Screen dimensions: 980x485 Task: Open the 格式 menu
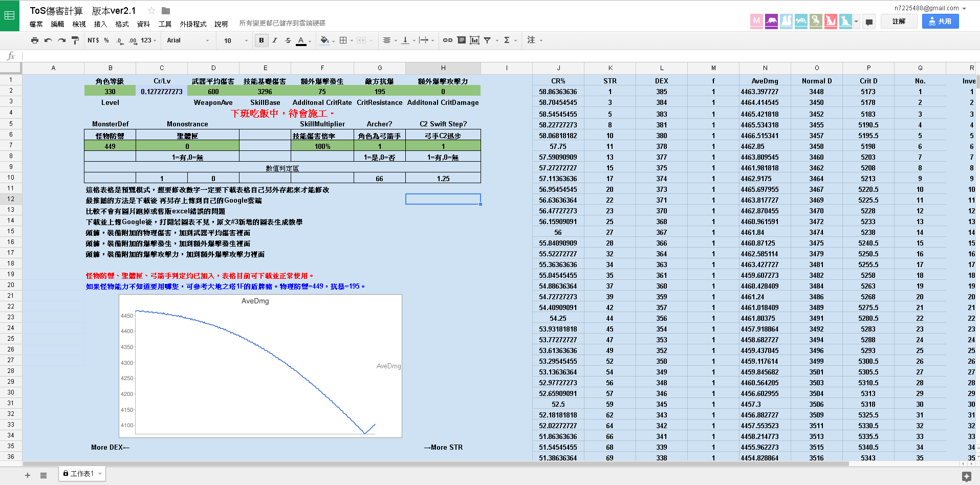click(x=122, y=24)
